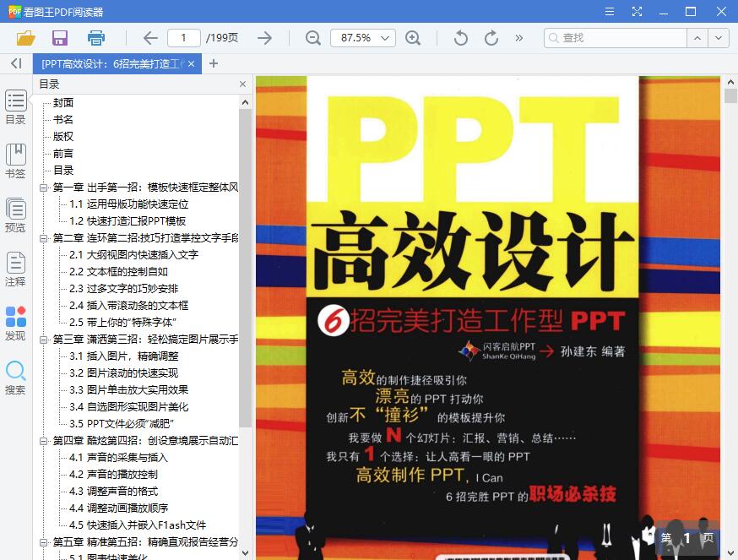Open section 4.1 声音的采集与插入
Screen dimensions: 738x560
118,458
